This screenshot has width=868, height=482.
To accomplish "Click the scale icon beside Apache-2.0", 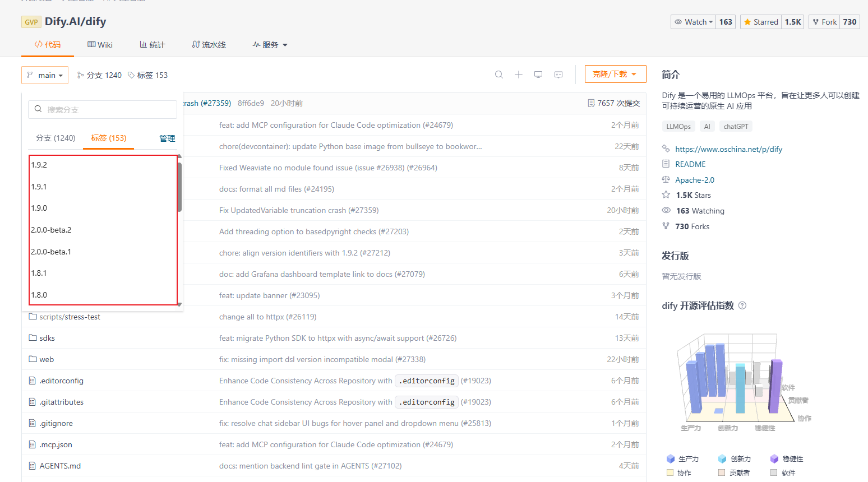I will point(666,179).
